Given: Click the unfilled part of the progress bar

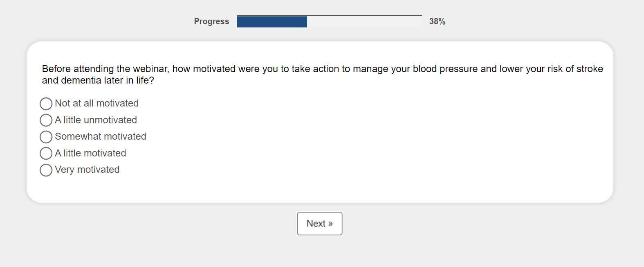Looking at the screenshot, I should coord(364,22).
